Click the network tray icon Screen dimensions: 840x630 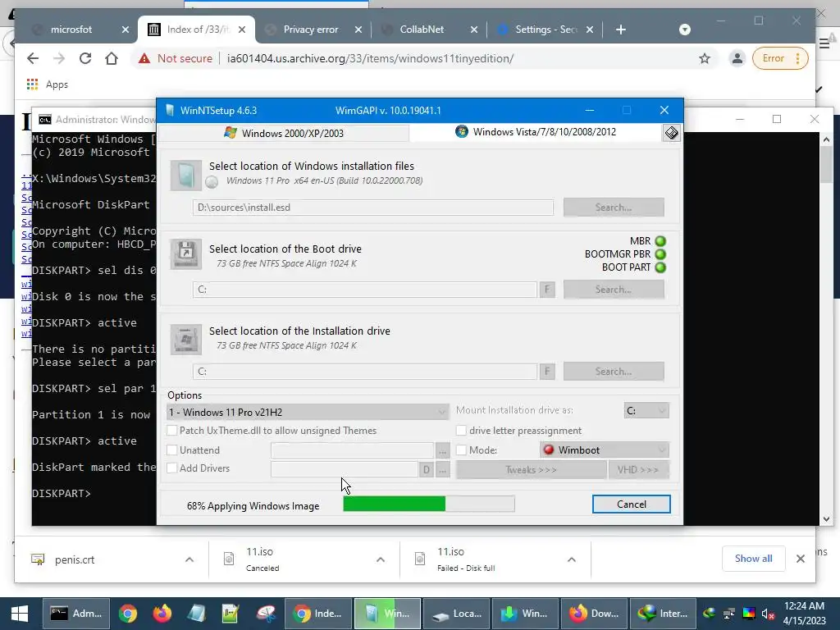coord(728,614)
